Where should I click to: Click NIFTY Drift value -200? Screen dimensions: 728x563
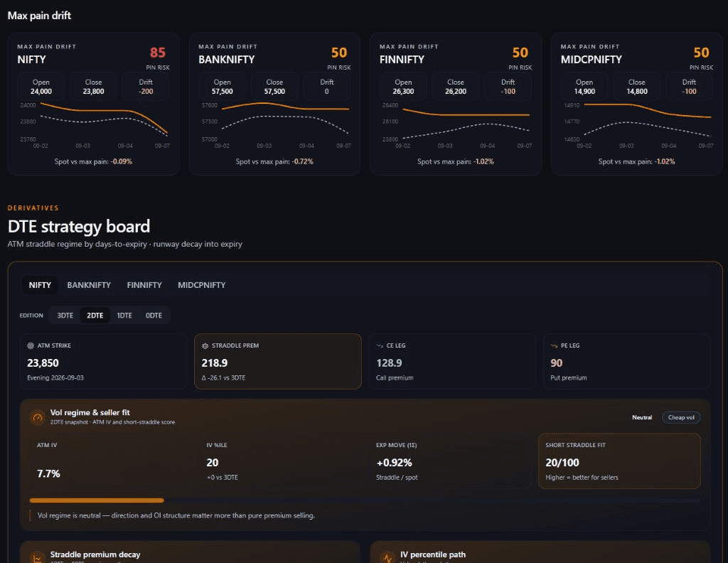[x=146, y=92]
